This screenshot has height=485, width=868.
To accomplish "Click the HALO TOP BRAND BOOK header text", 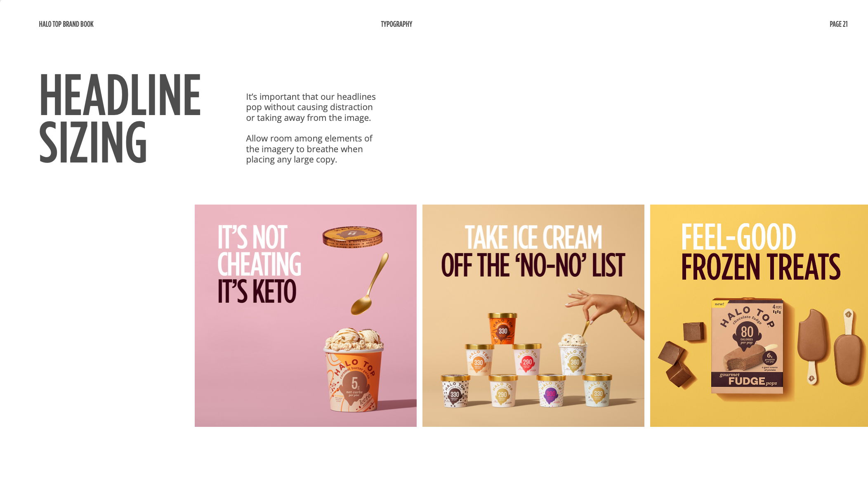I will coord(66,24).
